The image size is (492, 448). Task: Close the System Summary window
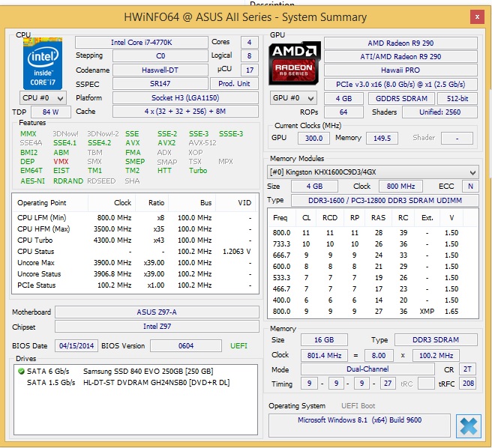pyautogui.click(x=477, y=17)
